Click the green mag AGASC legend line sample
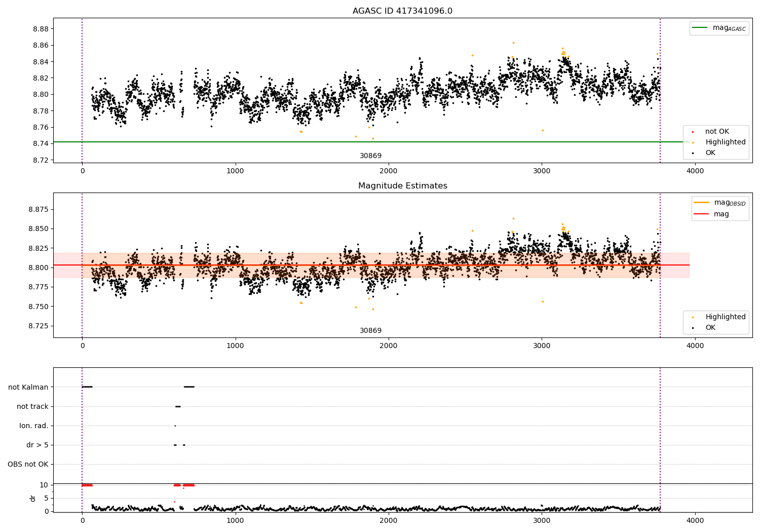The width and height of the screenshot is (760, 532). point(700,28)
